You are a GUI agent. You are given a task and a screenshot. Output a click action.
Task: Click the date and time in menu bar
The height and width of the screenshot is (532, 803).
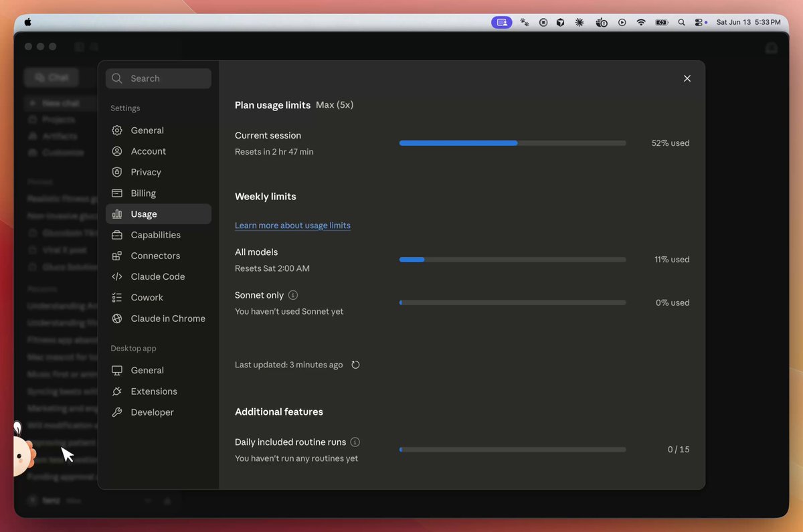click(748, 22)
